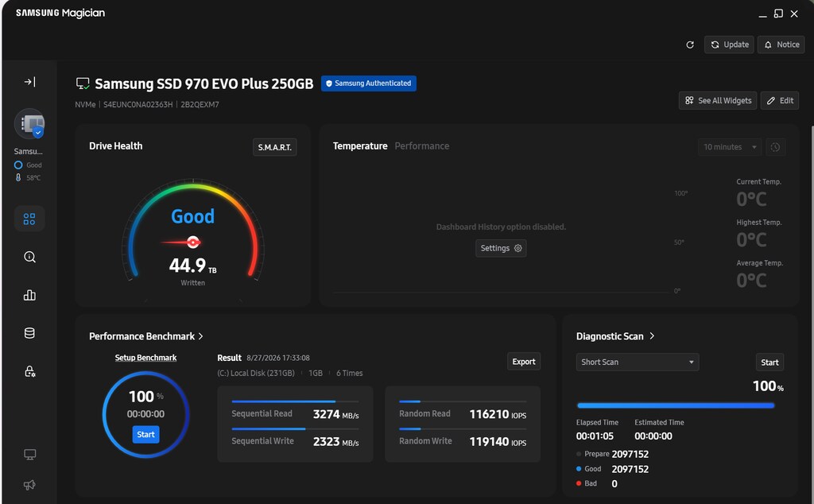Click See All Widgets button
Image resolution: width=814 pixels, height=504 pixels.
coord(718,101)
